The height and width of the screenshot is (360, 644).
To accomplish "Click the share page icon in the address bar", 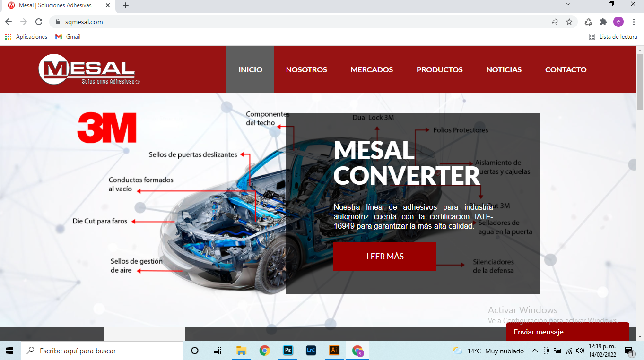I will pyautogui.click(x=554, y=22).
